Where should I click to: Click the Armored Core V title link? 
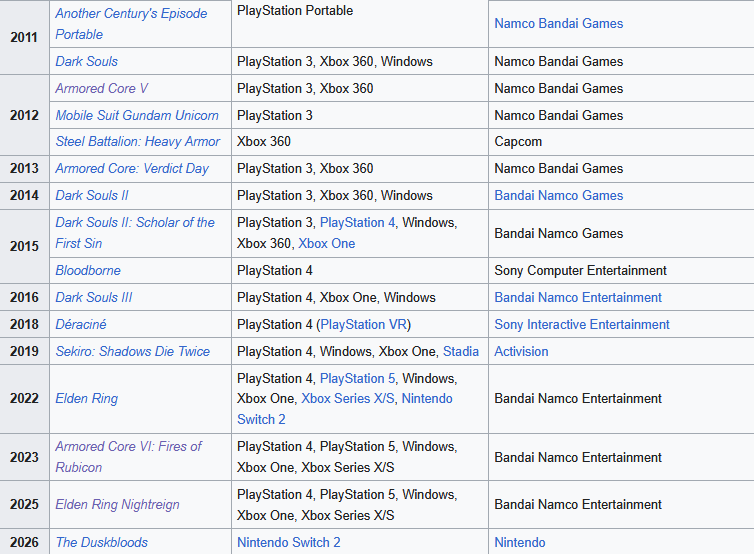[101, 88]
